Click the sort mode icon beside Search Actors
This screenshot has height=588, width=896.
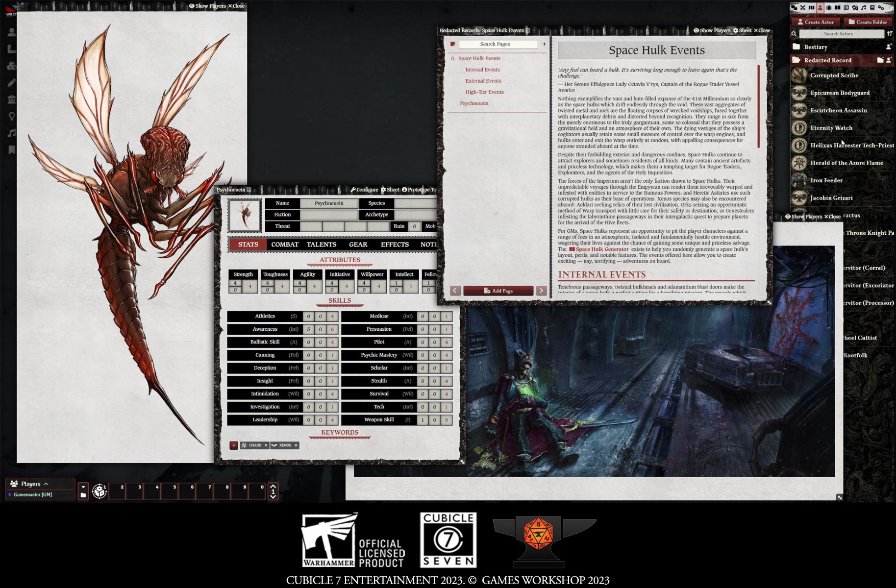coord(890,34)
